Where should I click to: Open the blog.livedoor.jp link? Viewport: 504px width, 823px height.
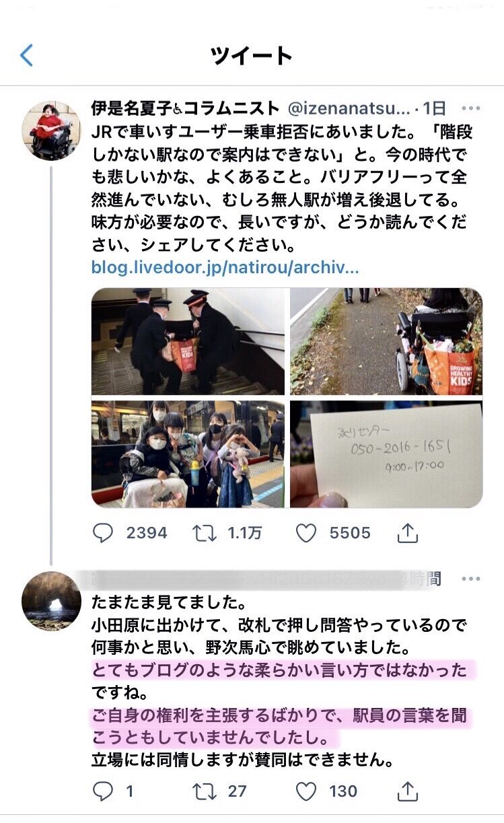225,268
